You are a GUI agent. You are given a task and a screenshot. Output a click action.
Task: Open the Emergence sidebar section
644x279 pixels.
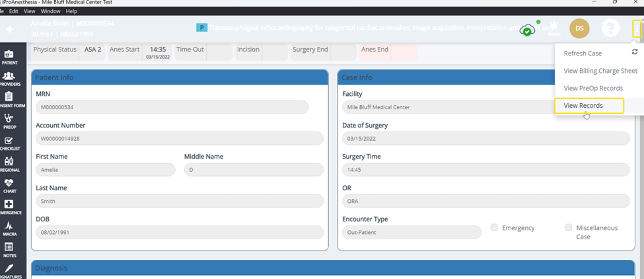9,208
